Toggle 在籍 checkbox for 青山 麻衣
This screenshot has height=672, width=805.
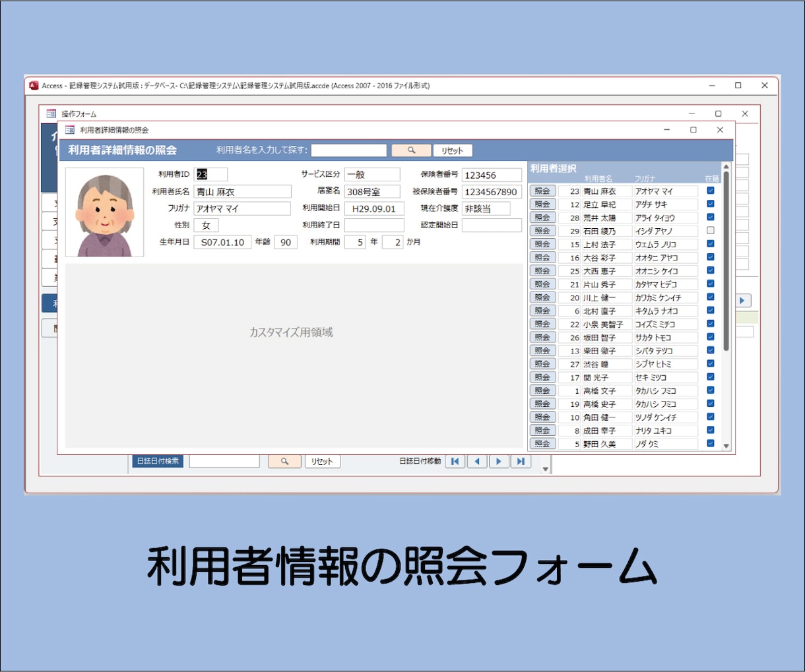711,191
